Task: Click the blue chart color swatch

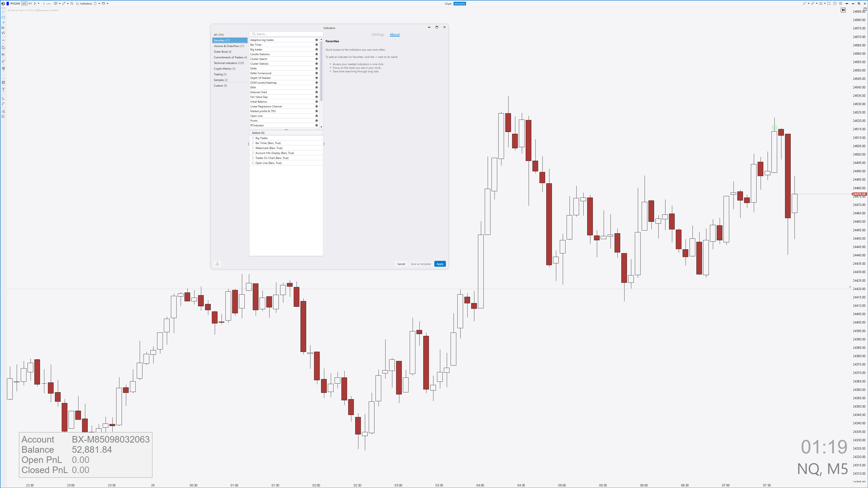Action: [8, 3]
